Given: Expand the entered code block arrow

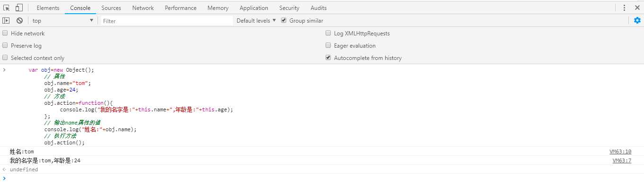Looking at the screenshot, I should coord(4,70).
